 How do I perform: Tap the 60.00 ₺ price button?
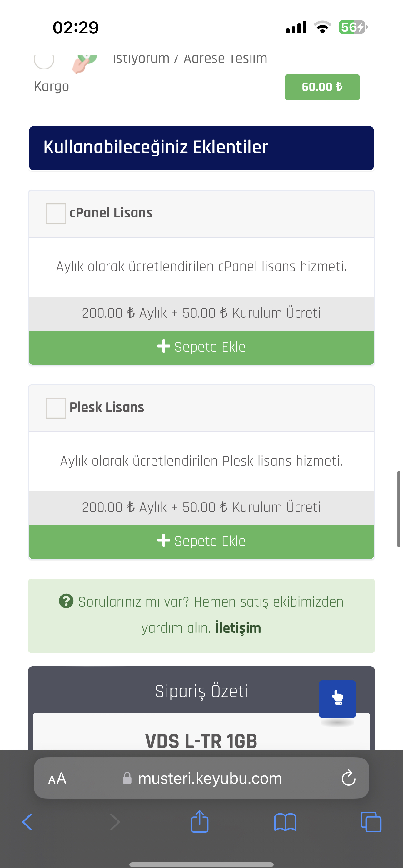coord(322,87)
